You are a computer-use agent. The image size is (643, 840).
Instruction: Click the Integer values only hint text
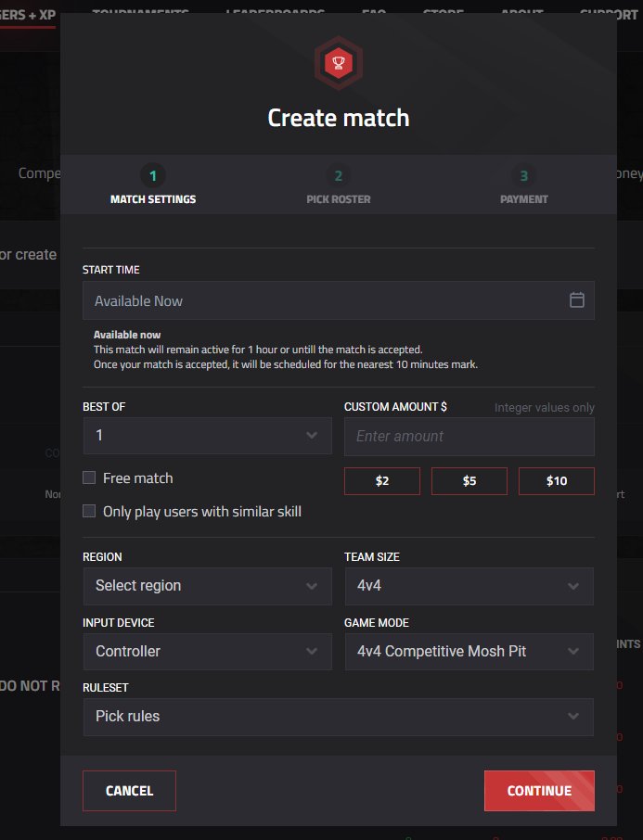[x=545, y=408]
